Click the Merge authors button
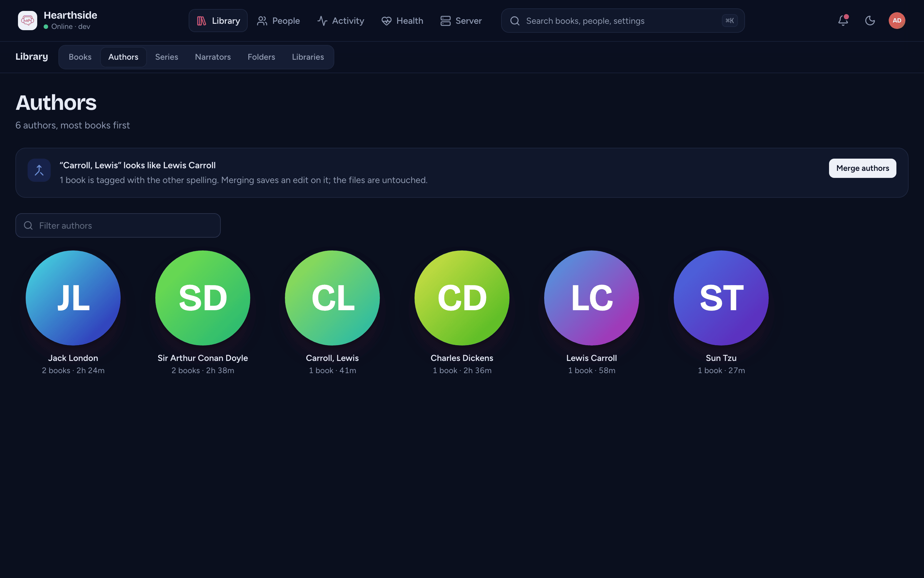 [x=862, y=168]
